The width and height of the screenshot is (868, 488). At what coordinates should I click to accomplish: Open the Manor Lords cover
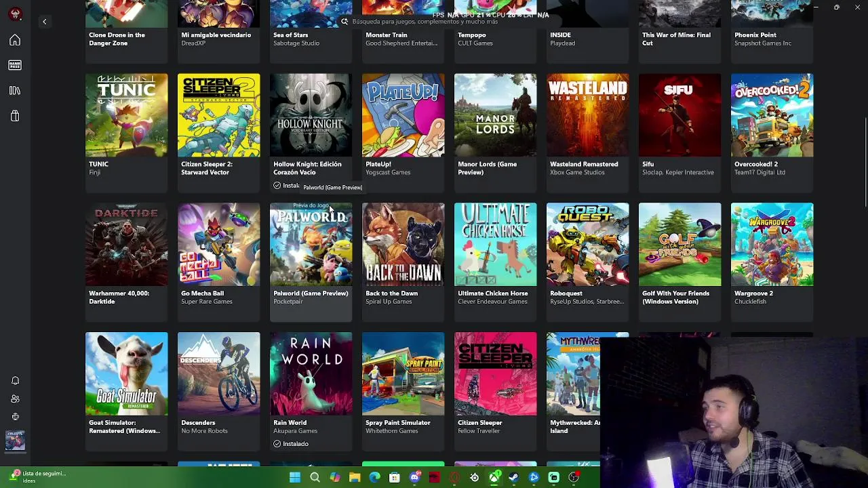[x=495, y=115]
